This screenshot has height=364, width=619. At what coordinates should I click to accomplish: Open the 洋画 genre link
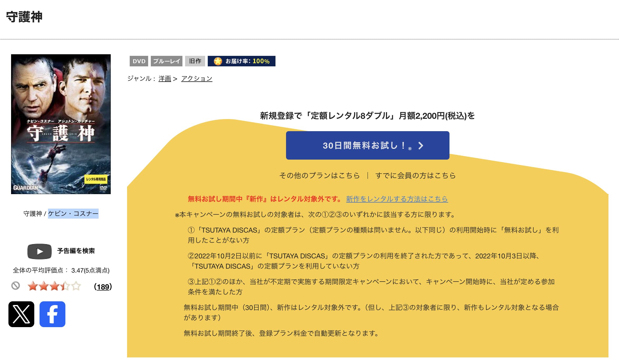click(165, 78)
